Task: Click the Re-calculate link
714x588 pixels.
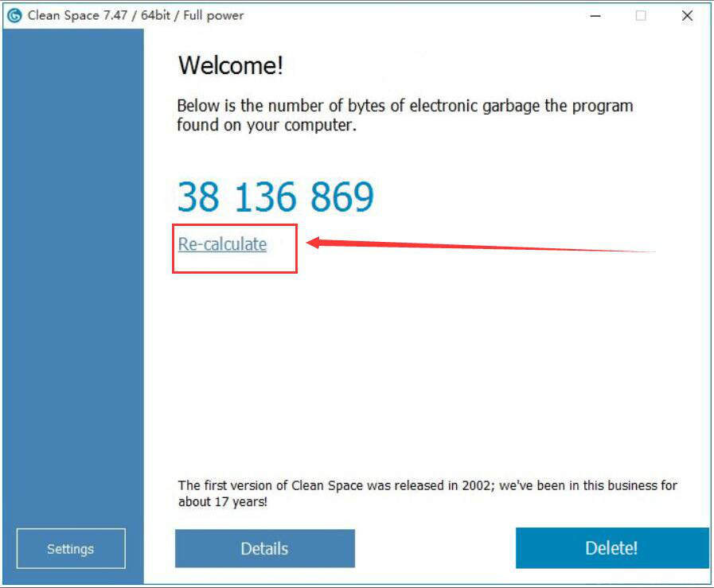Action: (222, 244)
